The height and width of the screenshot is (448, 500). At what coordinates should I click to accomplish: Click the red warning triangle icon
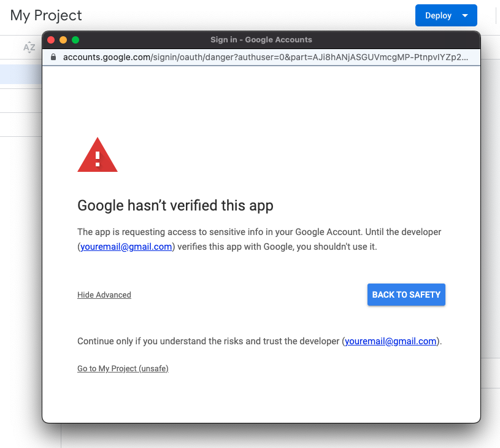[98, 155]
